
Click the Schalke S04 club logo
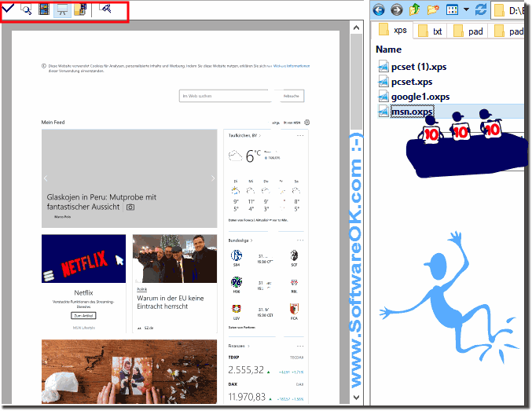click(237, 255)
